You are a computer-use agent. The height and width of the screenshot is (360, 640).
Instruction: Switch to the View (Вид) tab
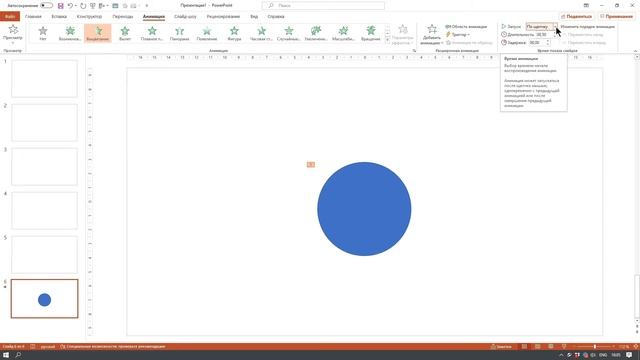254,17
